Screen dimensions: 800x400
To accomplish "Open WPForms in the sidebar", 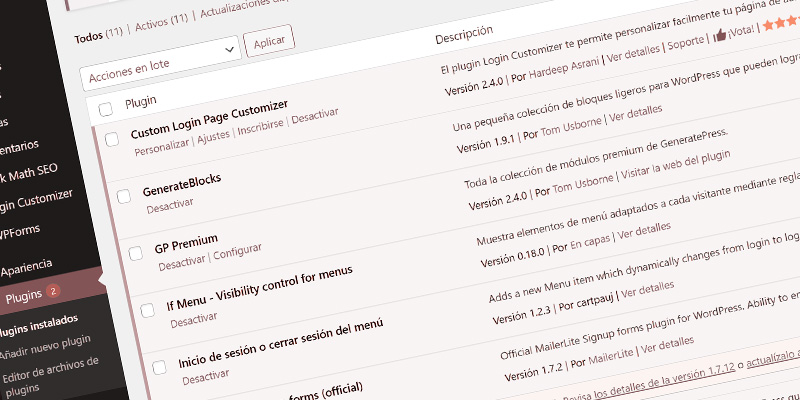I will (x=19, y=232).
